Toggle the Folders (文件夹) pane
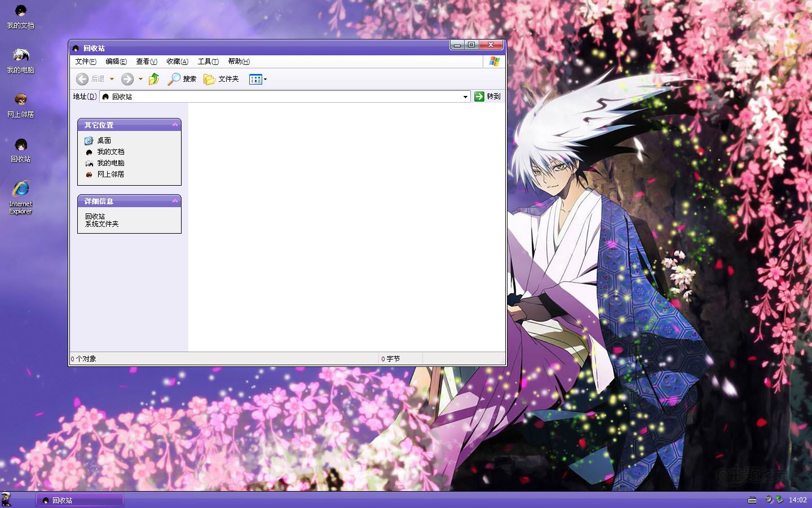The width and height of the screenshot is (812, 508). click(x=221, y=79)
